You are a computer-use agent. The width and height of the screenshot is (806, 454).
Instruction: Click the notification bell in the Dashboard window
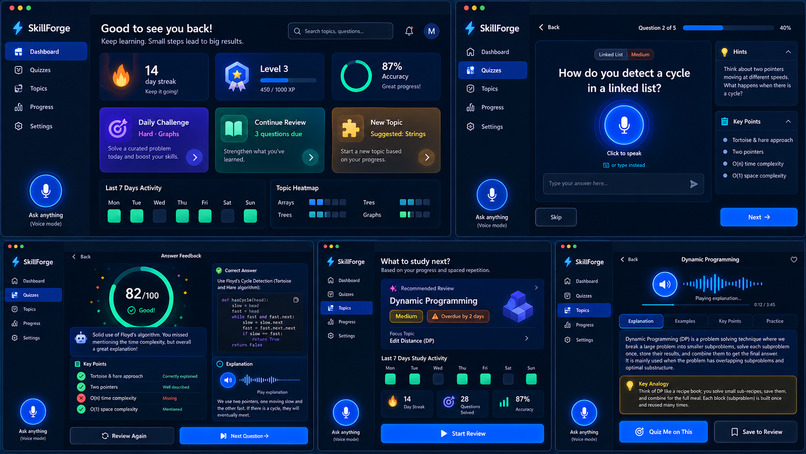click(x=409, y=31)
